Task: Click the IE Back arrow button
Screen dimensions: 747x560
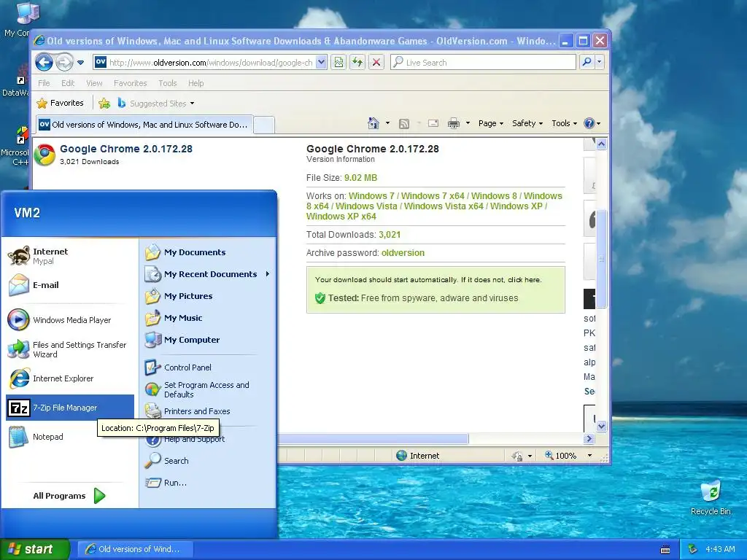Action: 44,63
